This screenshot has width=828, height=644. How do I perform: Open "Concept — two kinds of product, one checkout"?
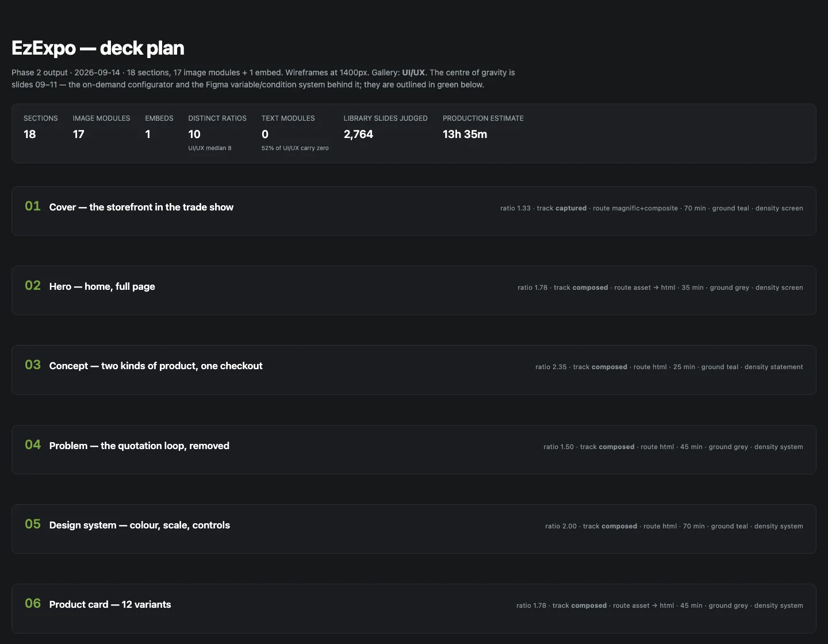tap(156, 366)
